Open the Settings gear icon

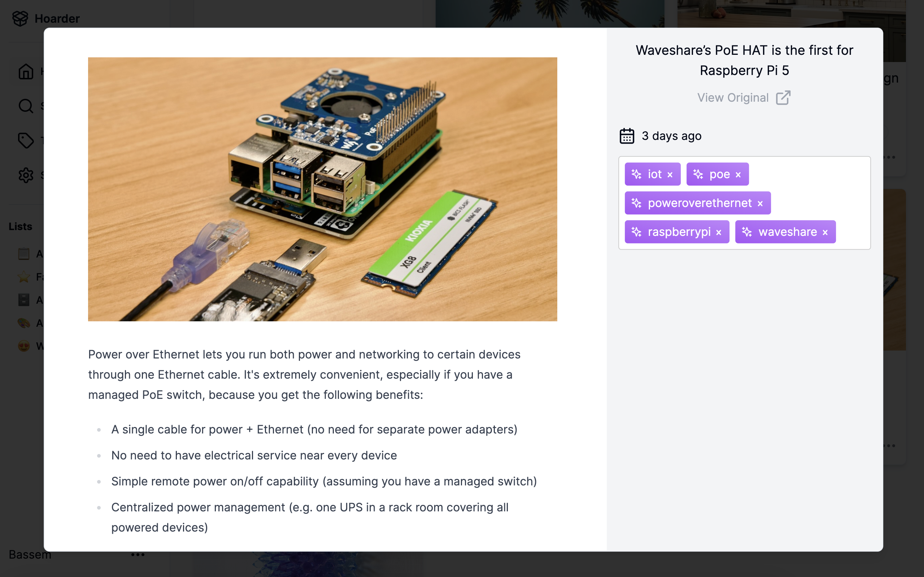point(26,175)
